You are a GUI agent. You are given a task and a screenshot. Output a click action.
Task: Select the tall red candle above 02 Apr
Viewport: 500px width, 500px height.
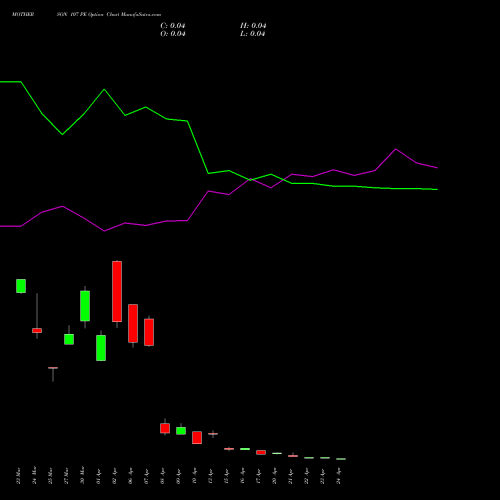117,291
